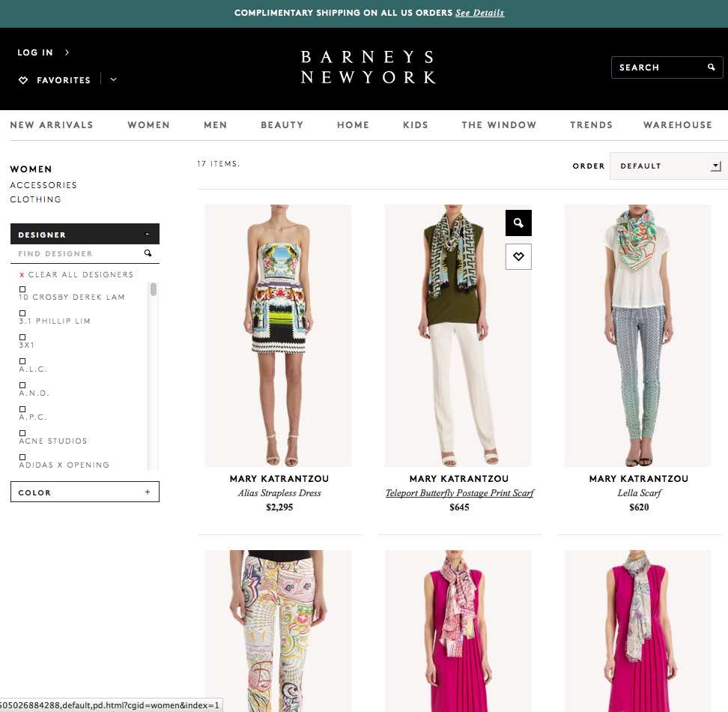Click the $620 price text
This screenshot has height=712, width=728.
pos(639,507)
